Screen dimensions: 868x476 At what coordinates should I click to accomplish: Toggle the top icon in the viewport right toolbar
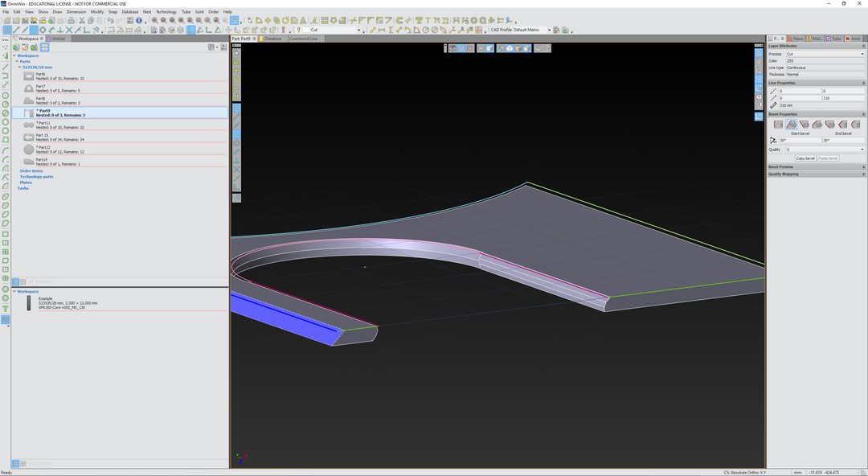pyautogui.click(x=759, y=52)
